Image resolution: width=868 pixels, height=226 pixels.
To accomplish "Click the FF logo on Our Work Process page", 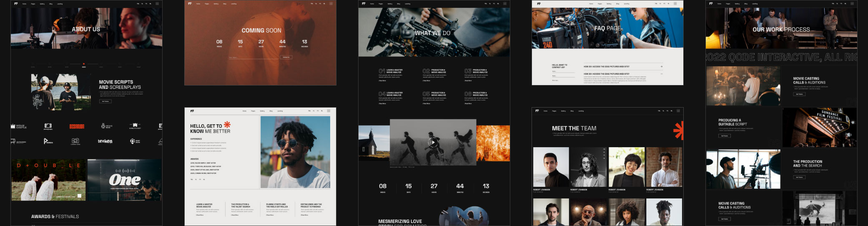I will 711,3.
